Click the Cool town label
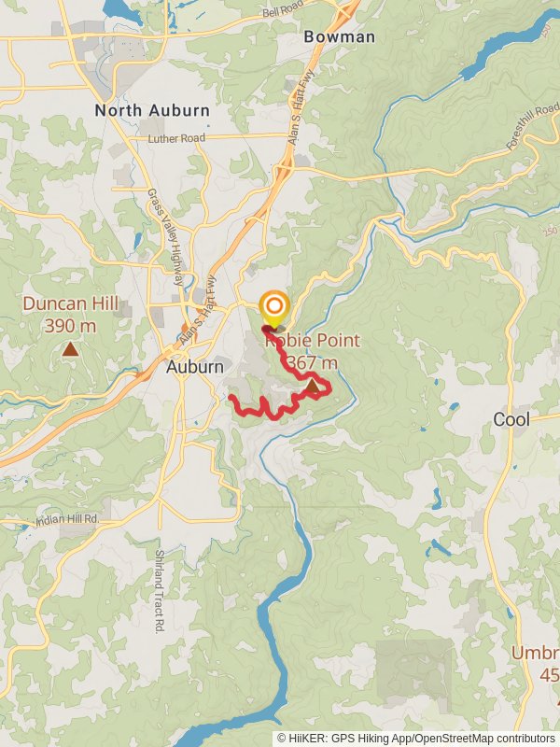This screenshot has width=560, height=747. click(x=511, y=419)
